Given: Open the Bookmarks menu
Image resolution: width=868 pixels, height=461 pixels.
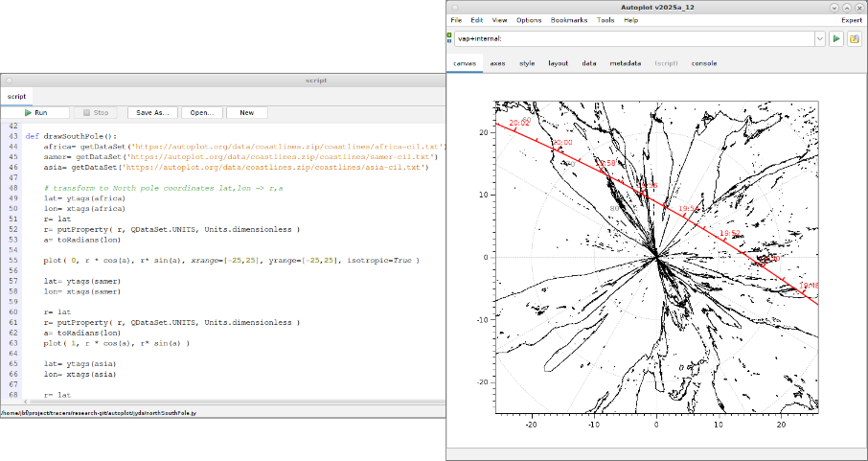Looking at the screenshot, I should (569, 20).
